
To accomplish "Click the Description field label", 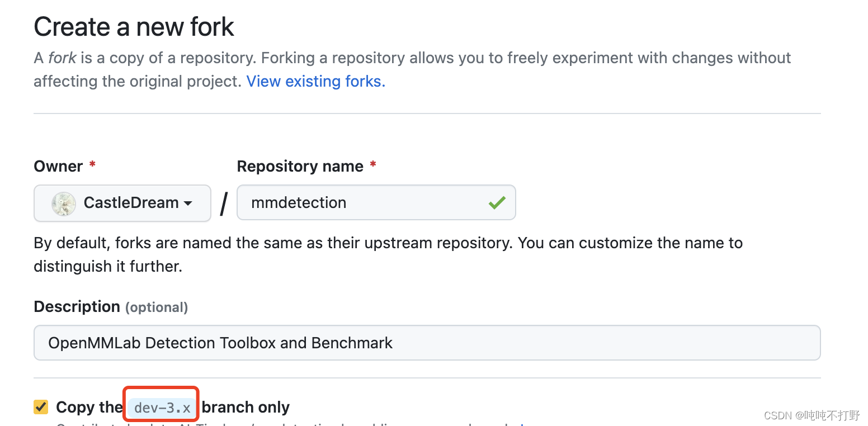I will 77,307.
